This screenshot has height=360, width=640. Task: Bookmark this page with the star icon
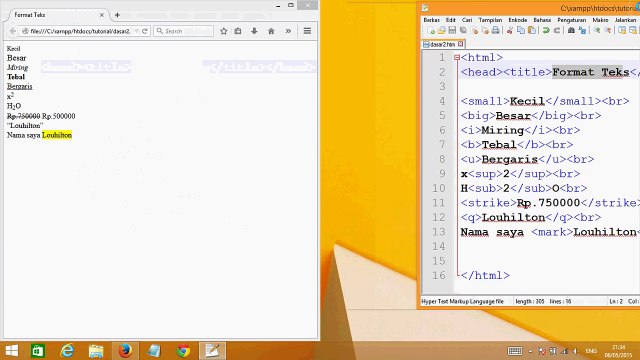(224, 31)
